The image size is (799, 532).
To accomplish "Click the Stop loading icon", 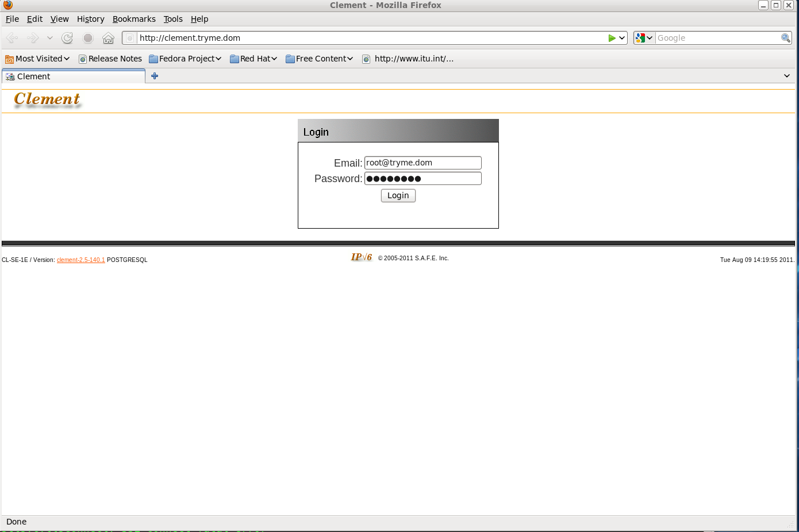I will (x=88, y=38).
